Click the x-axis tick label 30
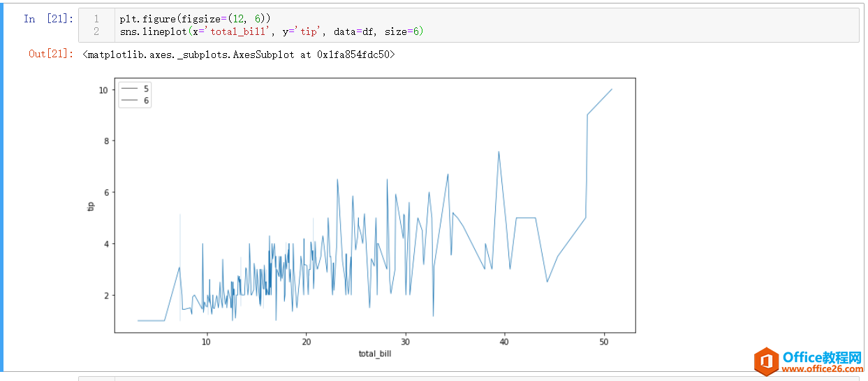The image size is (868, 381). (405, 341)
